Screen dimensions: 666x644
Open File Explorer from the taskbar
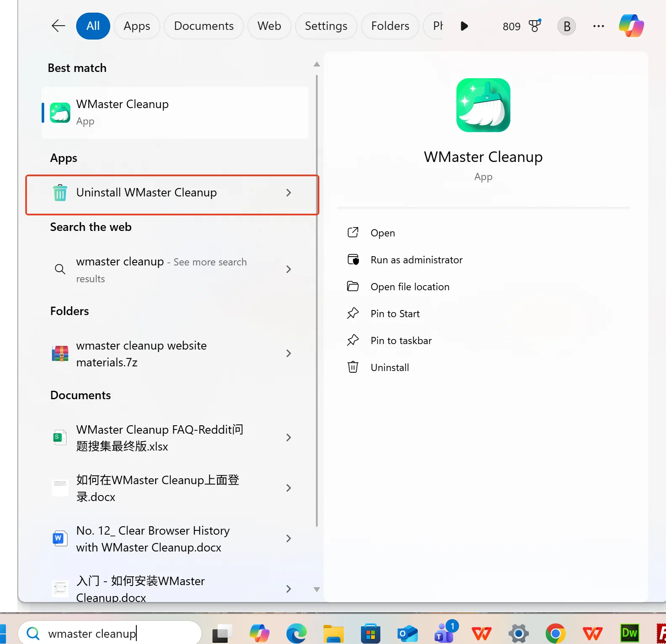(x=333, y=633)
